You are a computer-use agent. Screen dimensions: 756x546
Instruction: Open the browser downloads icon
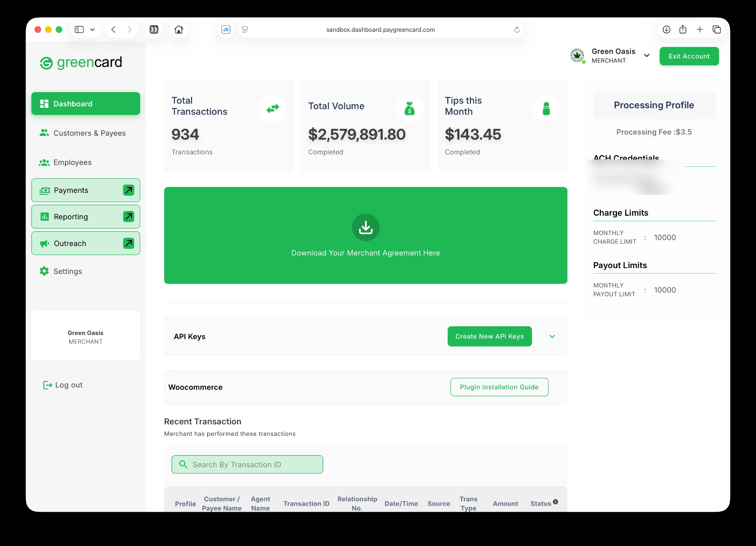pos(666,30)
